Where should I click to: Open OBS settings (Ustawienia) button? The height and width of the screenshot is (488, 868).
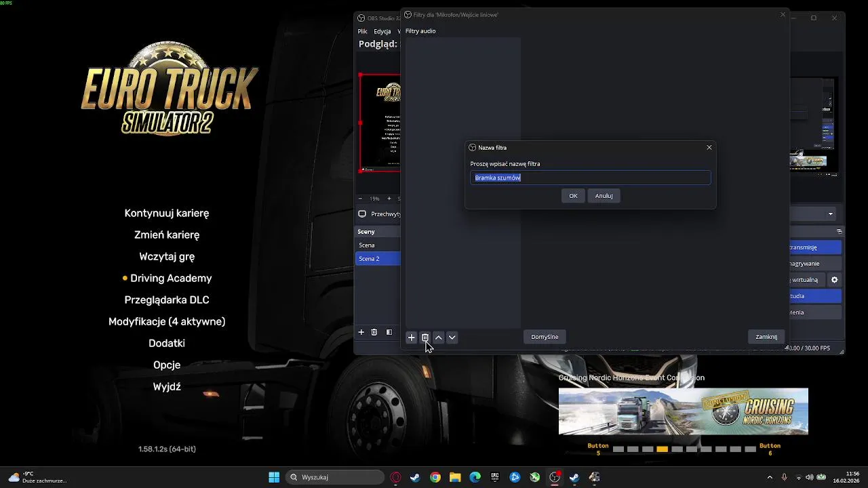click(816, 312)
